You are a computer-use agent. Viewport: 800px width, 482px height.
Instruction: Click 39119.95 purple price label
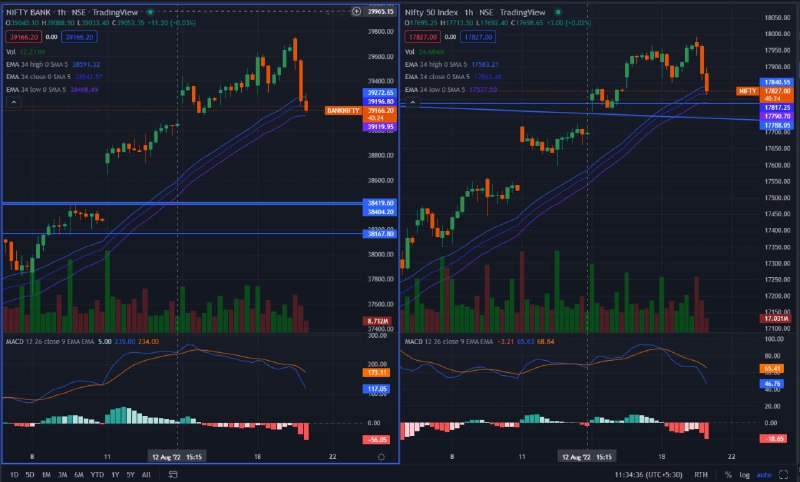coord(380,127)
